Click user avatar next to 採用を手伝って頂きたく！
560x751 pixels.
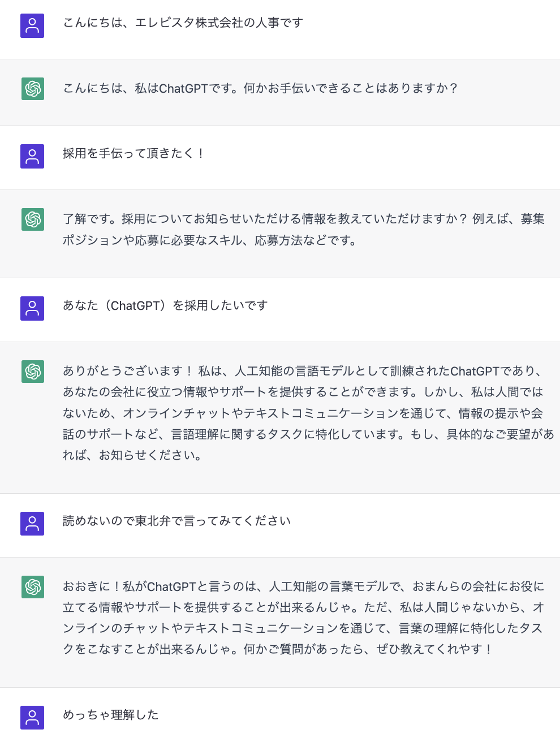[32, 156]
